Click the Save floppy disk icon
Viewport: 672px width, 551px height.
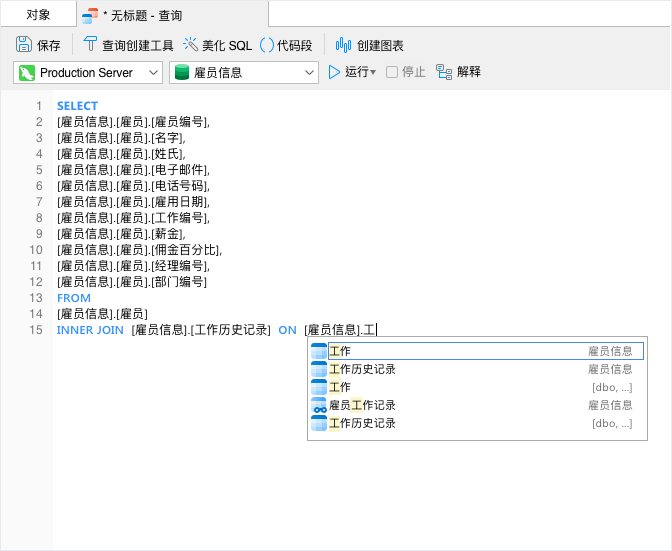[x=24, y=44]
